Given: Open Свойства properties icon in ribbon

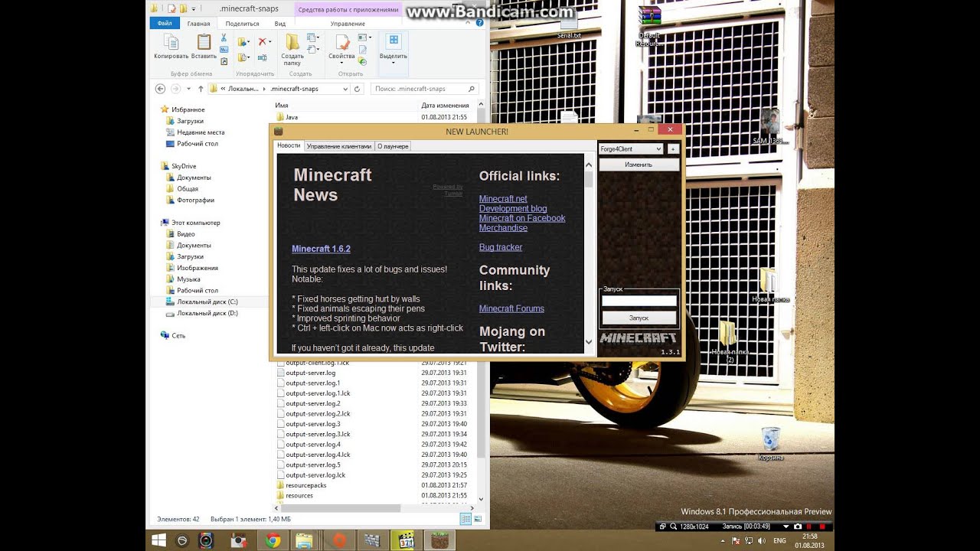Looking at the screenshot, I should click(341, 42).
